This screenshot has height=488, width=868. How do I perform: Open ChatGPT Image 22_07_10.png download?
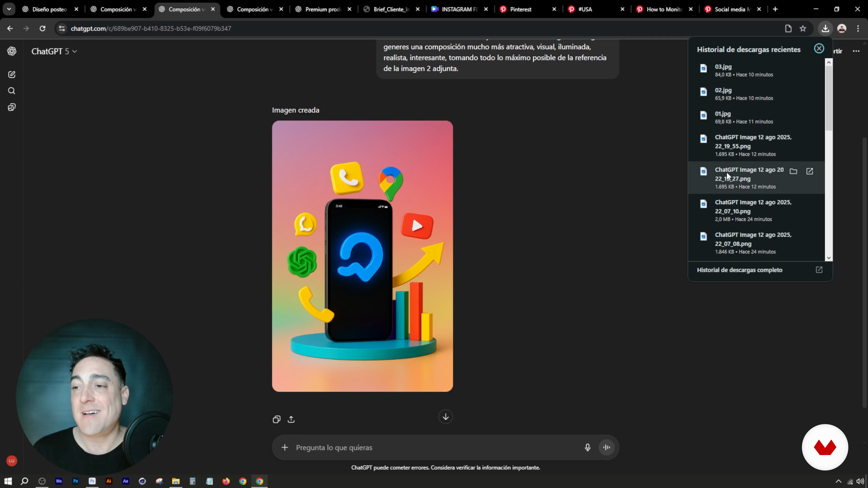[x=757, y=210]
